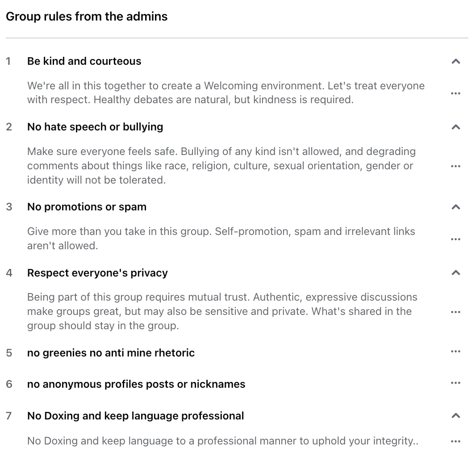The height and width of the screenshot is (461, 476).
Task: Select rule 5 'no greenies no anti mine rhetoric'
Action: 111,353
